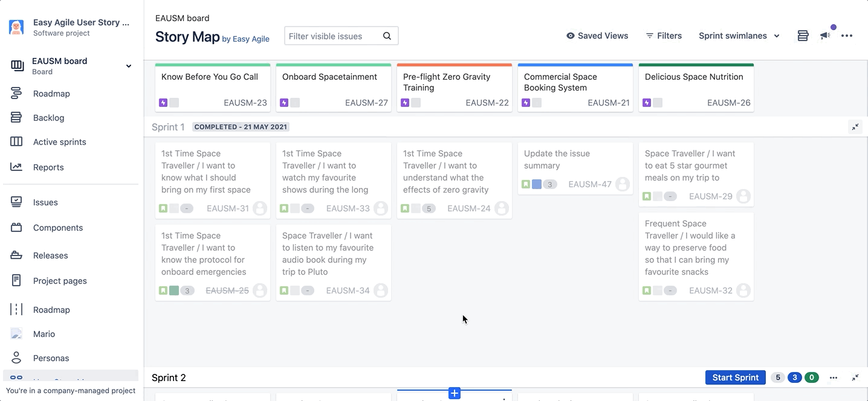Image resolution: width=868 pixels, height=401 pixels.
Task: Click the project avatar icon in sidebar
Action: [16, 27]
